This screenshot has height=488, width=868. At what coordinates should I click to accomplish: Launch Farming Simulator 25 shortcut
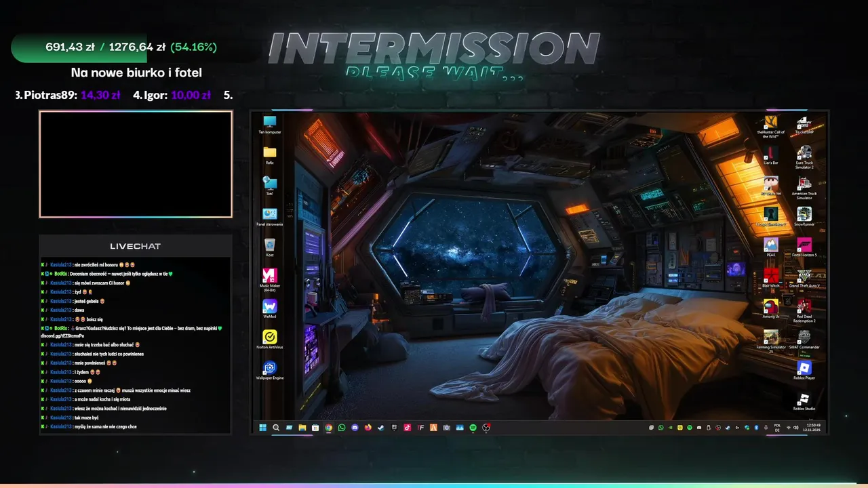pyautogui.click(x=771, y=342)
